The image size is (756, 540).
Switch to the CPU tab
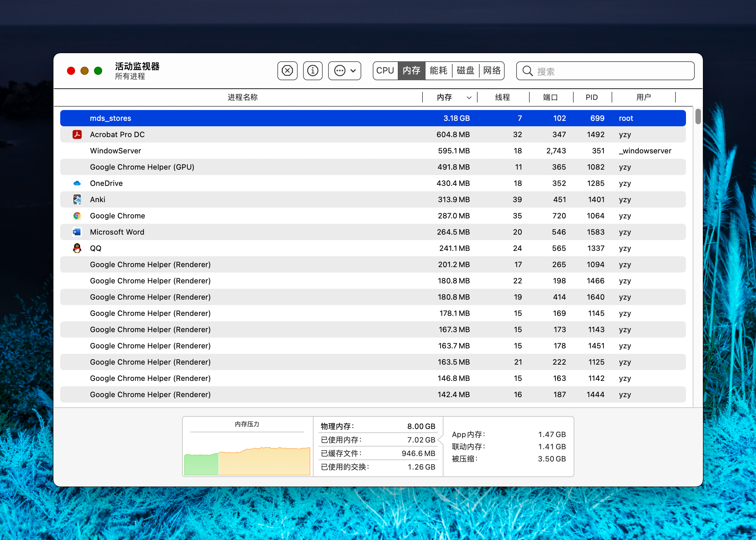tap(385, 70)
